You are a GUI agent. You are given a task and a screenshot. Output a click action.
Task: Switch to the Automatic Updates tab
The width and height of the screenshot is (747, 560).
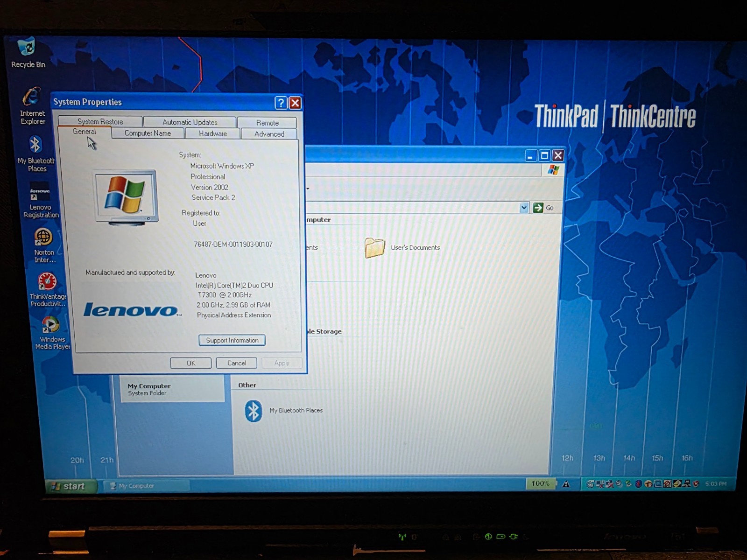[190, 122]
